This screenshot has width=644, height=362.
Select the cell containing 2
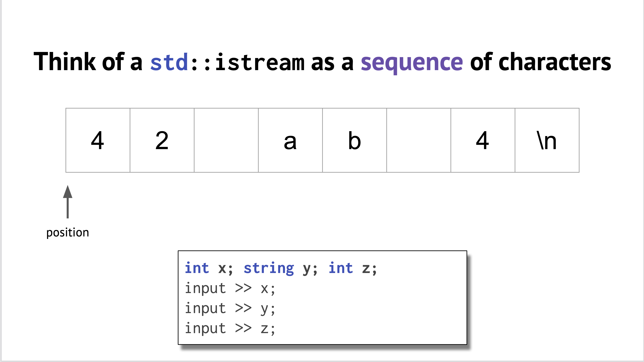162,140
